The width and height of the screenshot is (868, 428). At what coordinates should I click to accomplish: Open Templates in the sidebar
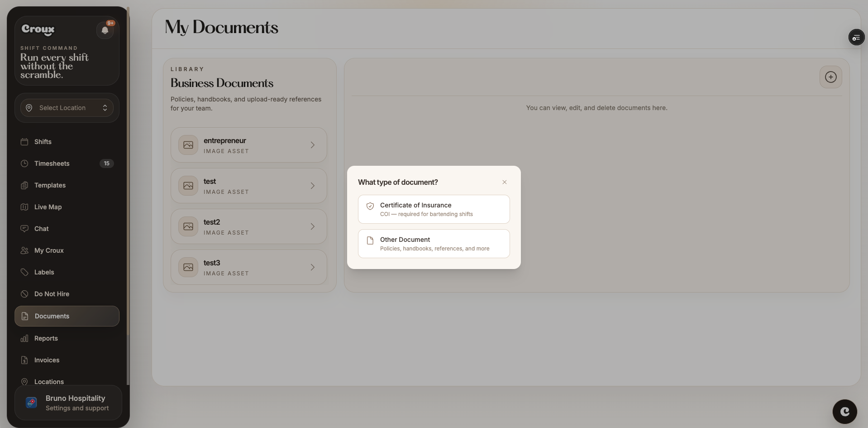tap(67, 185)
